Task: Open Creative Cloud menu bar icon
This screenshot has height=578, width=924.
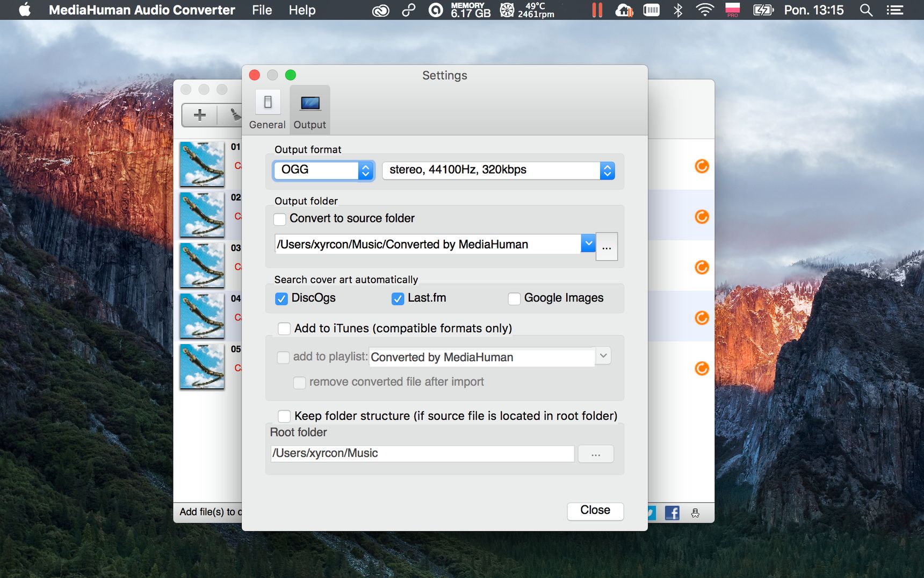Action: tap(380, 10)
